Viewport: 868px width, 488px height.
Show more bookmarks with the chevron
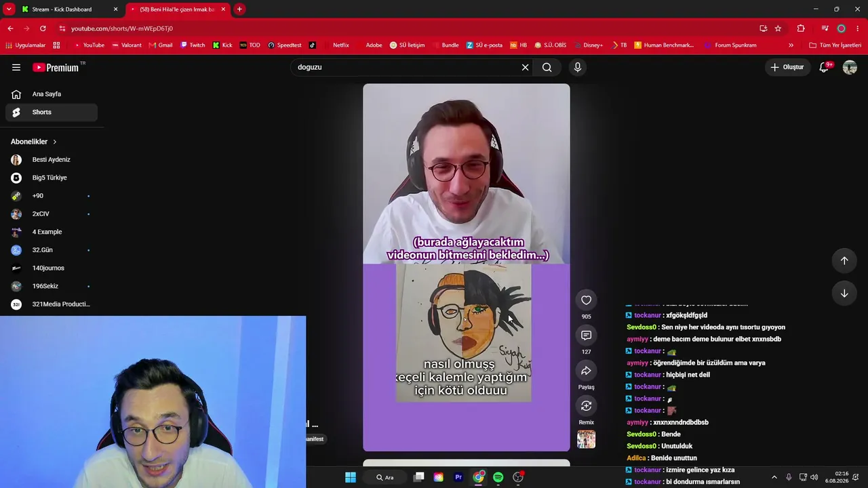[x=791, y=45]
